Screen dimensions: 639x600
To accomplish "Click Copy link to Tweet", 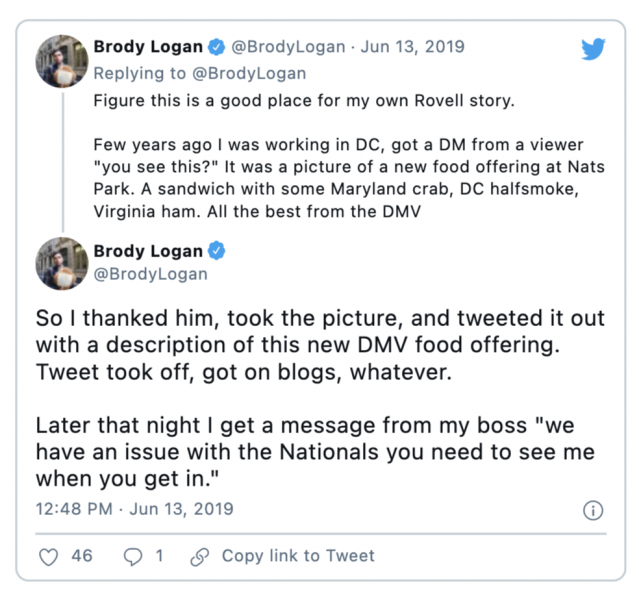I will [298, 556].
